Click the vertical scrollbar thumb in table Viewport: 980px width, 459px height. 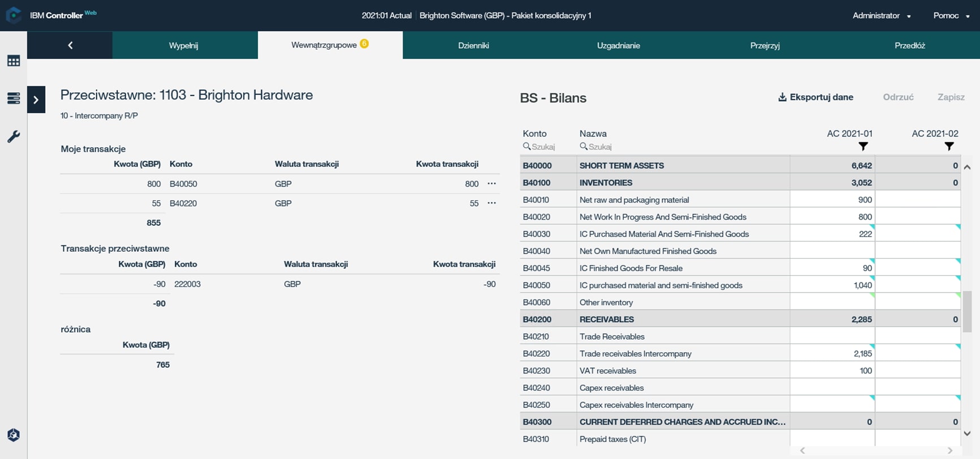967,311
